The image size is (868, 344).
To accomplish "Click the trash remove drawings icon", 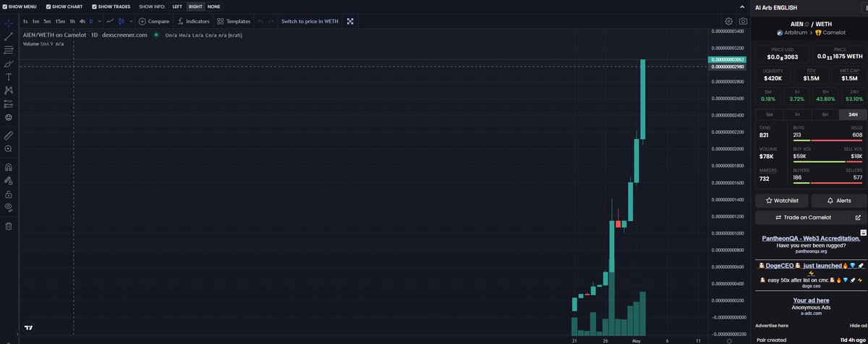I will pos(9,226).
